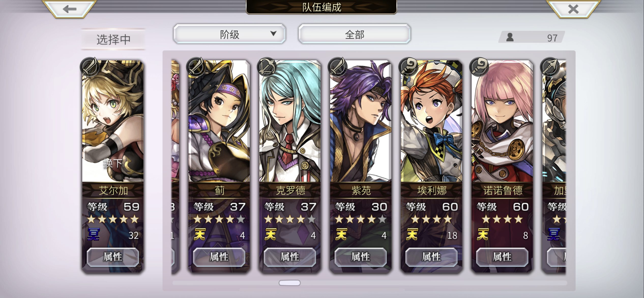
Task: Select the 诺诺鲁德 character portrait
Action: (502, 121)
